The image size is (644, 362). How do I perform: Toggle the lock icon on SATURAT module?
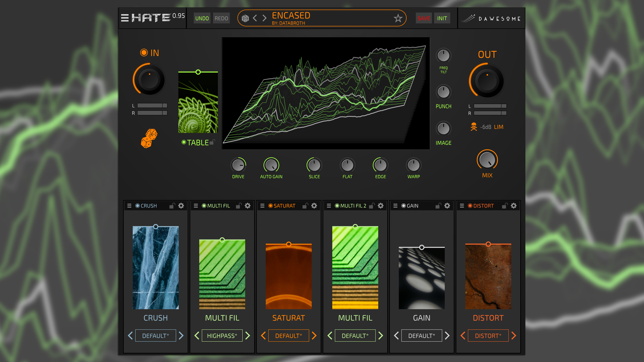click(305, 206)
